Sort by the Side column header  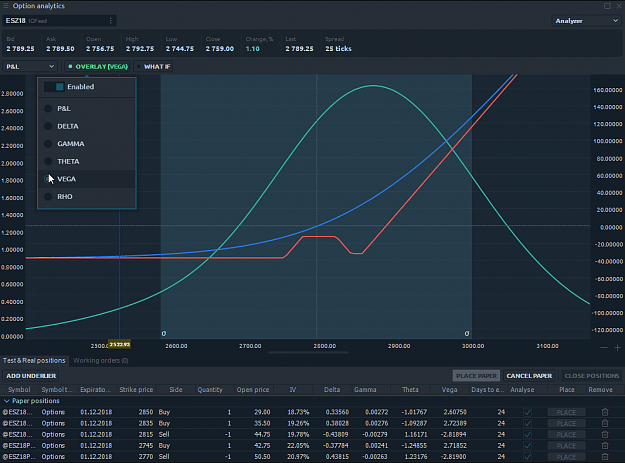point(176,390)
